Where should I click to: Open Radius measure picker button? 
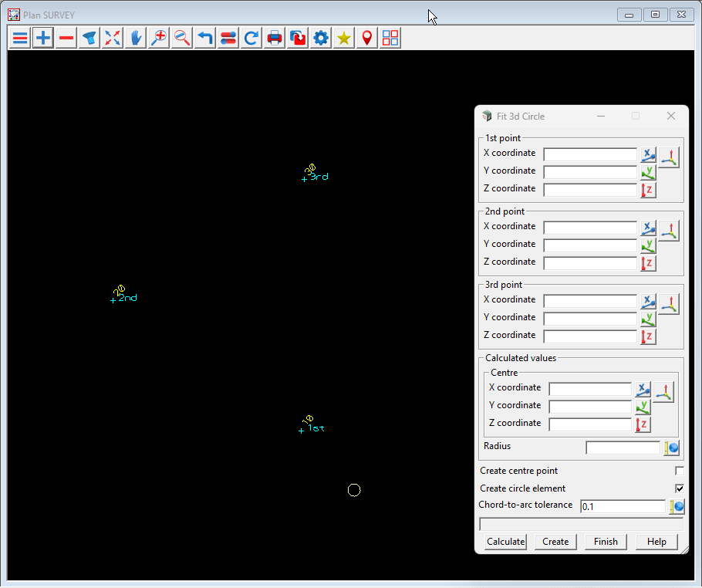click(671, 448)
